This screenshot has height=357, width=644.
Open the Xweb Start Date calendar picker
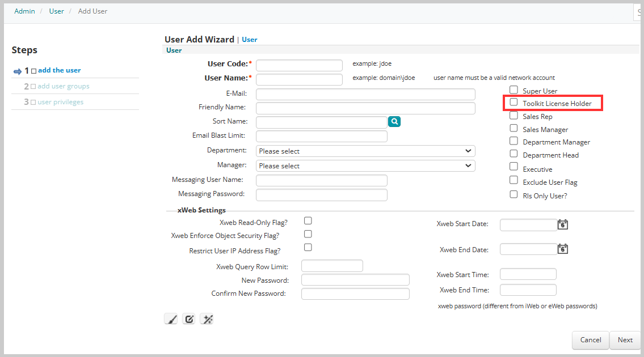[x=563, y=224]
